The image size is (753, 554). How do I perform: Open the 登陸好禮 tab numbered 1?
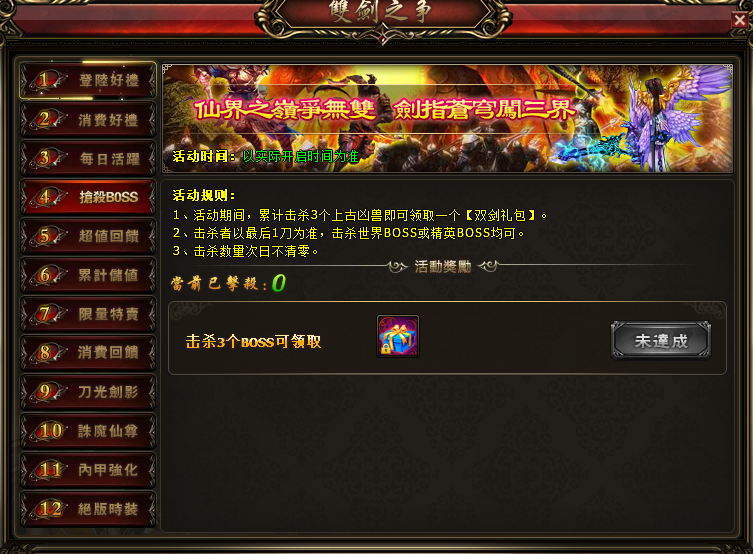(88, 80)
